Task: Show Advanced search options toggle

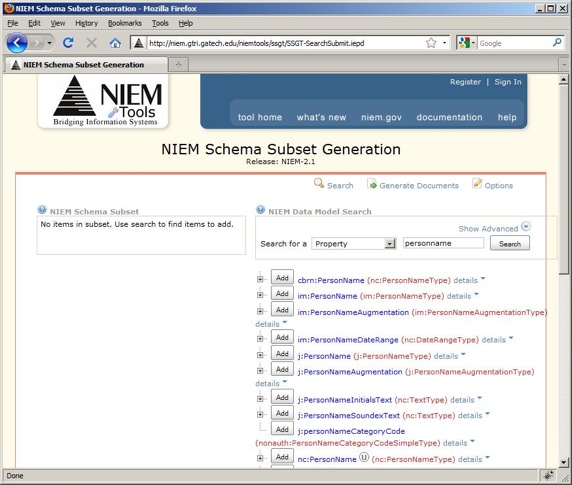Action: coord(494,228)
